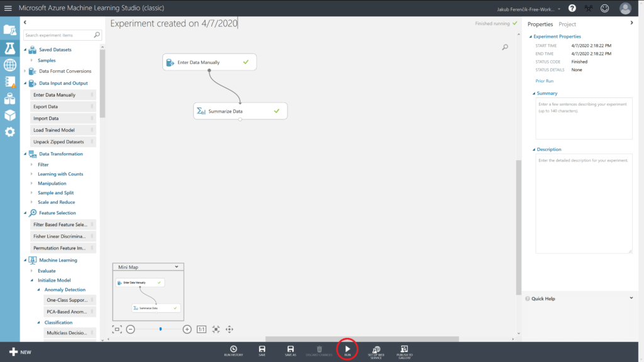Open the community people icon
This screenshot has height=362, width=644.
pyautogui.click(x=589, y=8)
